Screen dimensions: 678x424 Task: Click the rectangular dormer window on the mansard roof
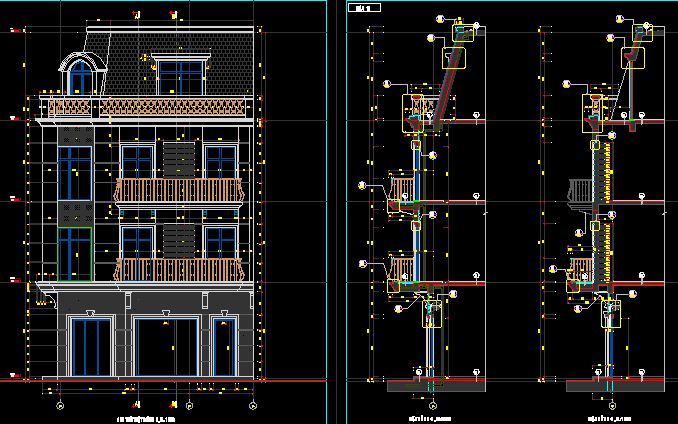click(179, 77)
